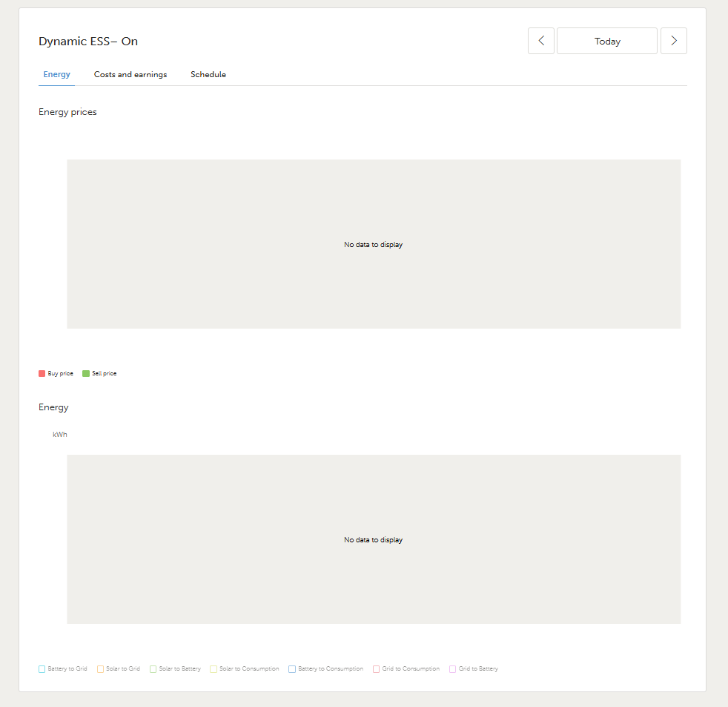
Task: Show the Grid to Consumption series
Action: [406, 669]
